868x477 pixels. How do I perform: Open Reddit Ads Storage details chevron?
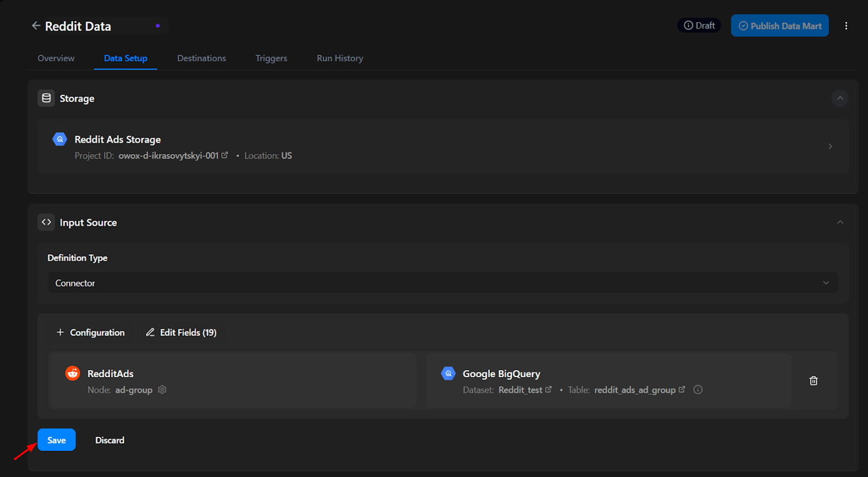(830, 146)
